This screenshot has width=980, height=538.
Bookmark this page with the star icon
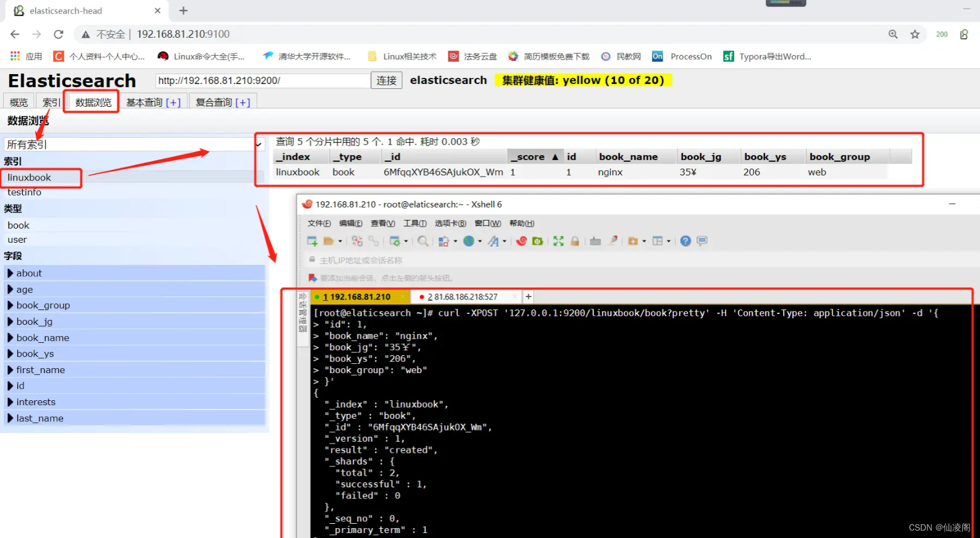pyautogui.click(x=915, y=35)
